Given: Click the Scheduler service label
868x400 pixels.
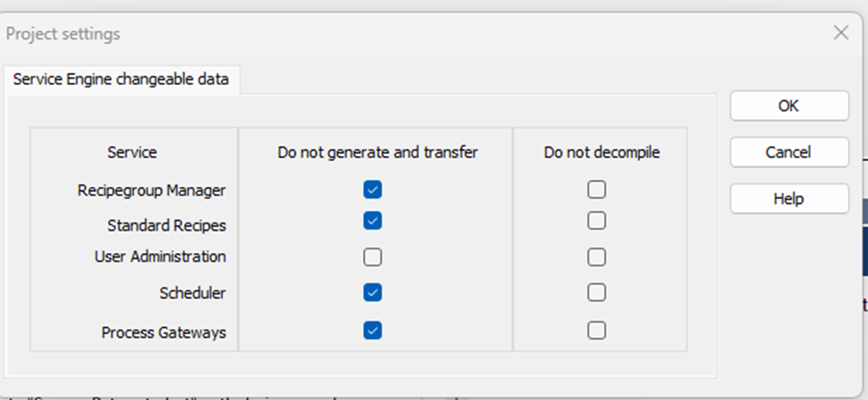Looking at the screenshot, I should coord(193,293).
